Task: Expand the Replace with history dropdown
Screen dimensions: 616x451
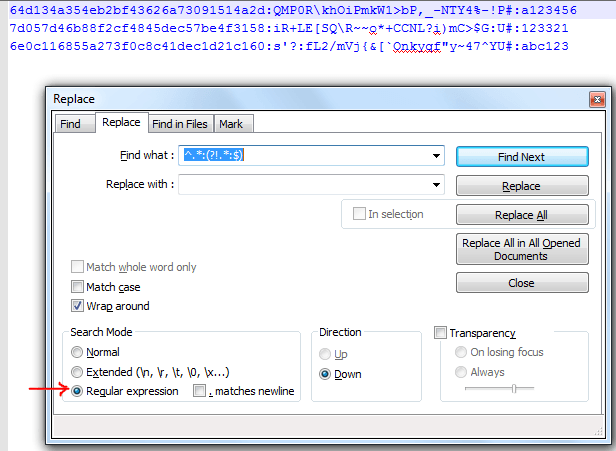Action: pos(437,185)
